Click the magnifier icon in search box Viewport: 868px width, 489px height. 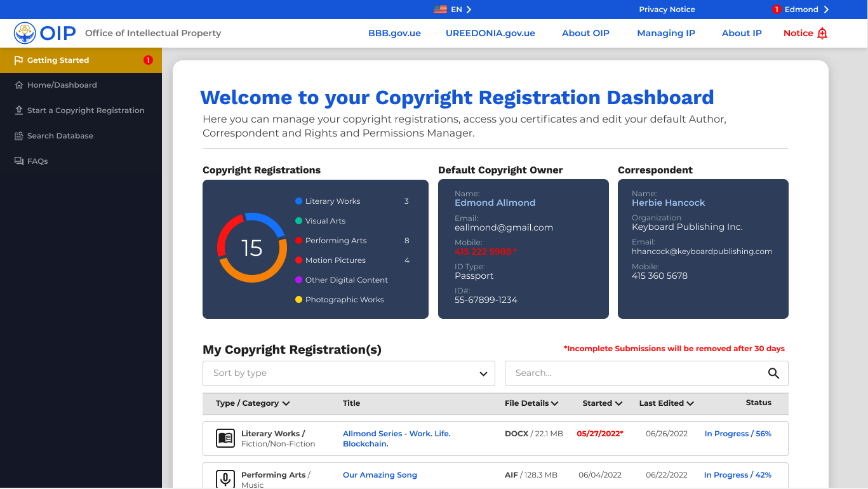tap(773, 373)
